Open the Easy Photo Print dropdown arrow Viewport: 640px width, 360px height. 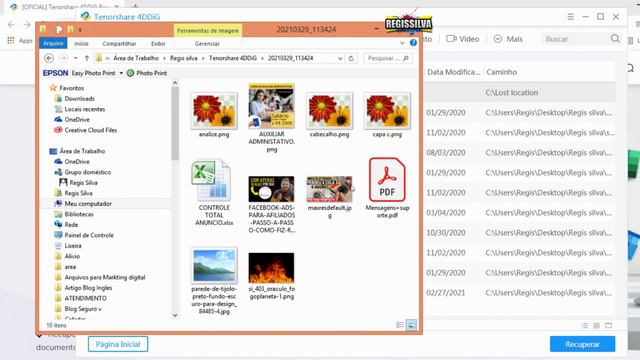[121, 73]
